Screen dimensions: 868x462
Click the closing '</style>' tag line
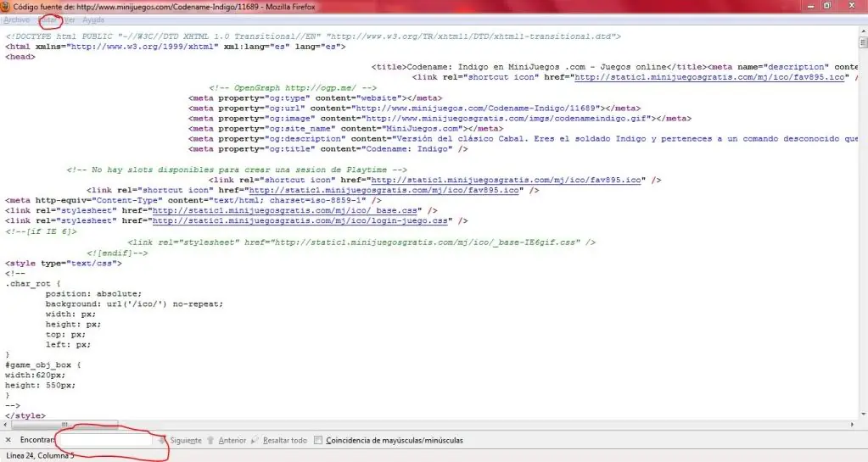pos(25,415)
